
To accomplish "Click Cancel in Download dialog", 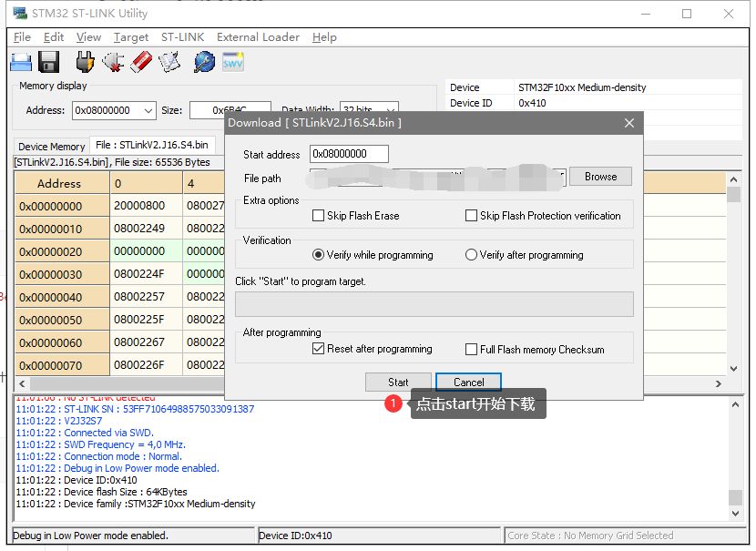I will point(469,383).
